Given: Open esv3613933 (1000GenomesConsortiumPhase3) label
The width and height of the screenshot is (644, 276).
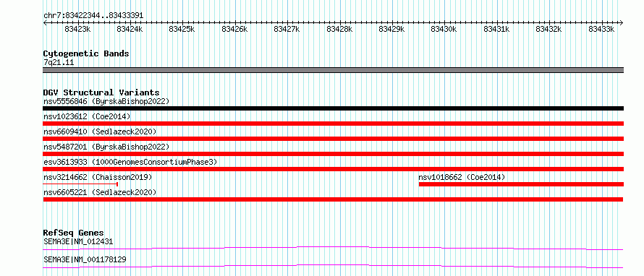Looking at the screenshot, I should pos(130,162).
